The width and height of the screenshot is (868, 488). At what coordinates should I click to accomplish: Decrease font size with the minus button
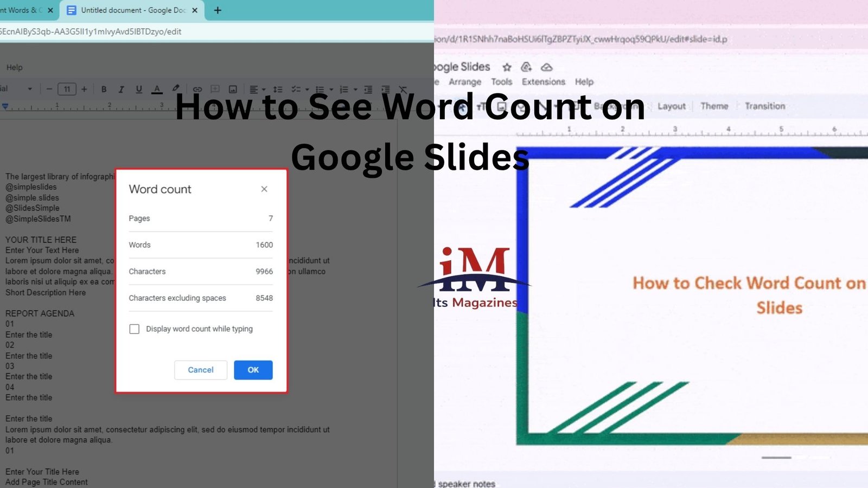coord(49,89)
